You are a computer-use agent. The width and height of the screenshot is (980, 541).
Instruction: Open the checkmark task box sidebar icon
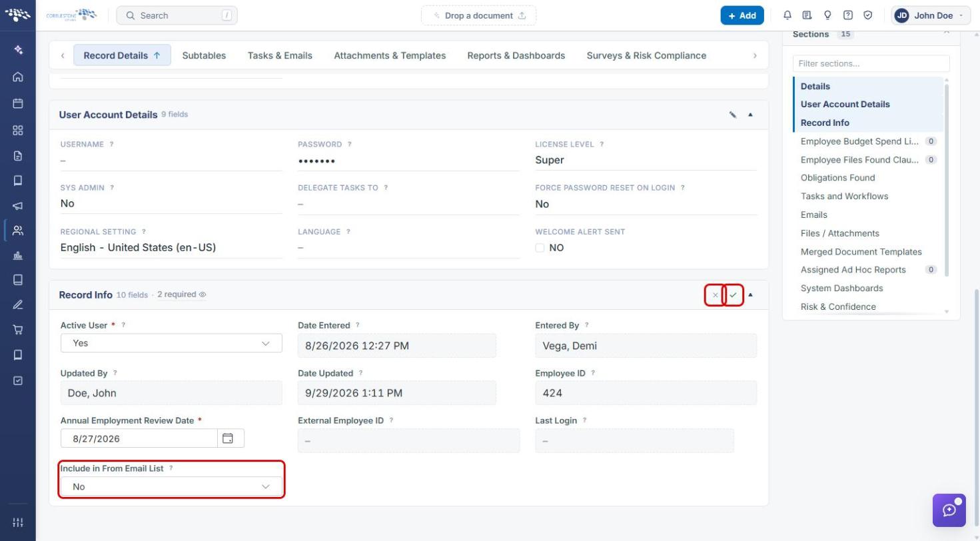18,380
